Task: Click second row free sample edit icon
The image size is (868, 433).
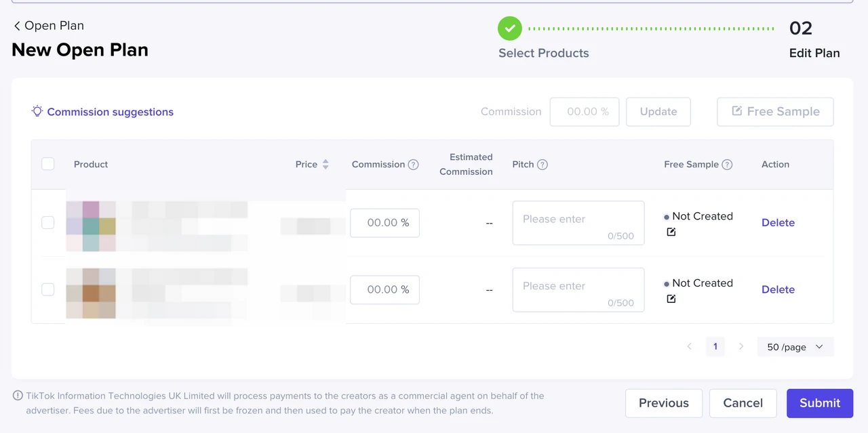Action: (671, 299)
